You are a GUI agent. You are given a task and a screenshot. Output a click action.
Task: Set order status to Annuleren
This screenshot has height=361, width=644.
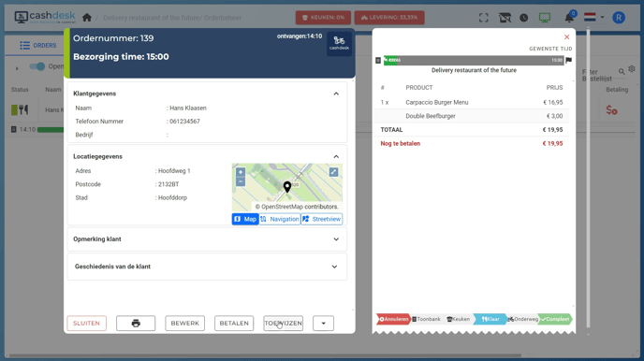tap(394, 319)
